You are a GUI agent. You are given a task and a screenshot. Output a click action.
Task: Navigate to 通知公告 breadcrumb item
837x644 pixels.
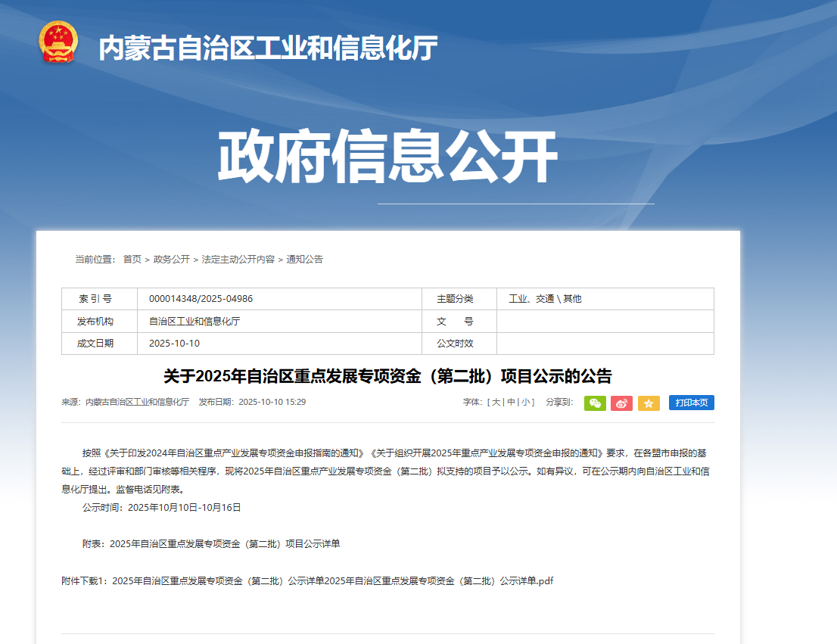[304, 260]
